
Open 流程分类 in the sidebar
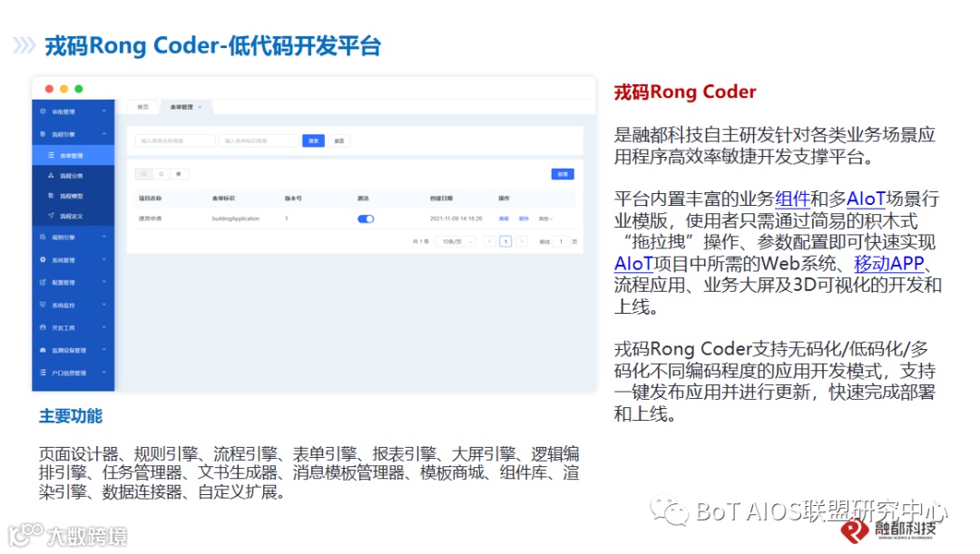(73, 176)
